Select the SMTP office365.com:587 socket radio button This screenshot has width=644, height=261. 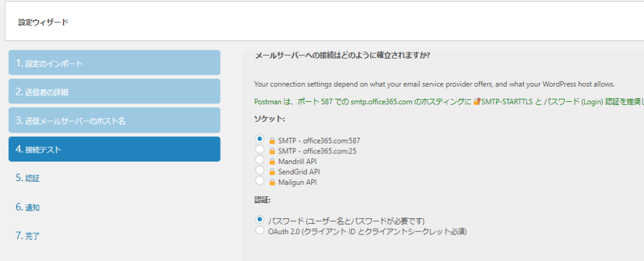260,140
